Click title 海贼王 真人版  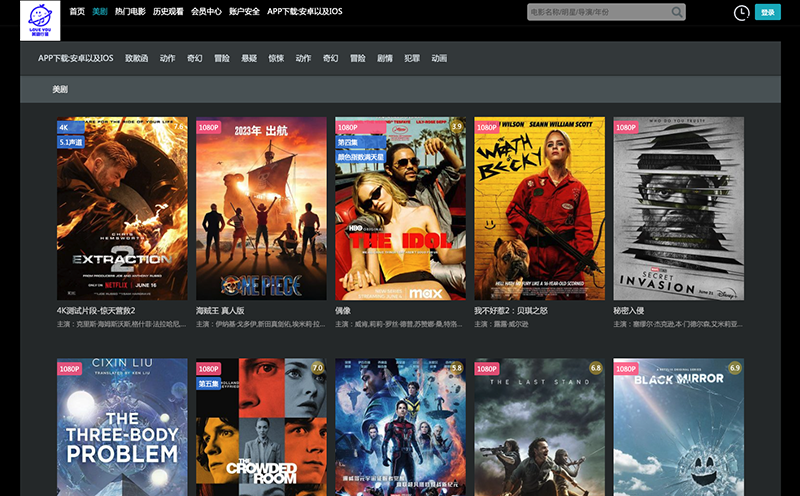(x=220, y=311)
